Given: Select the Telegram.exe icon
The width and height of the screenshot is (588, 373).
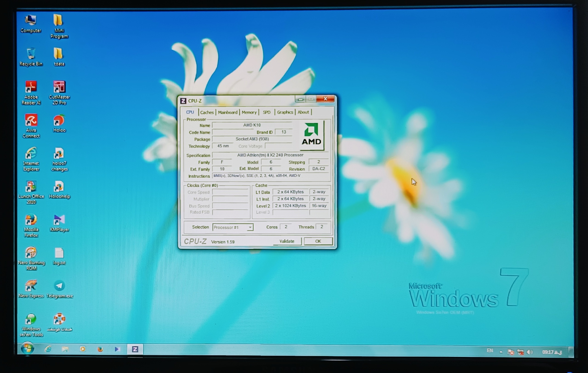Looking at the screenshot, I should [x=59, y=289].
